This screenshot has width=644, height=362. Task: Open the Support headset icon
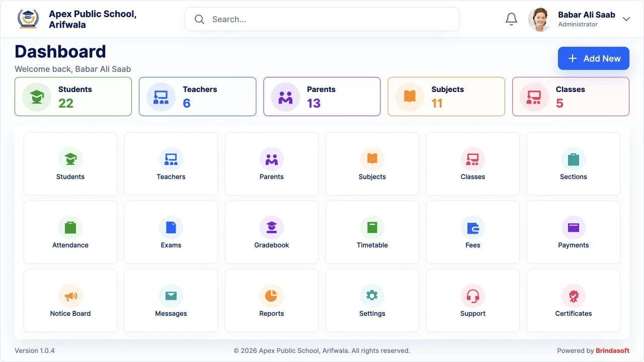click(473, 296)
